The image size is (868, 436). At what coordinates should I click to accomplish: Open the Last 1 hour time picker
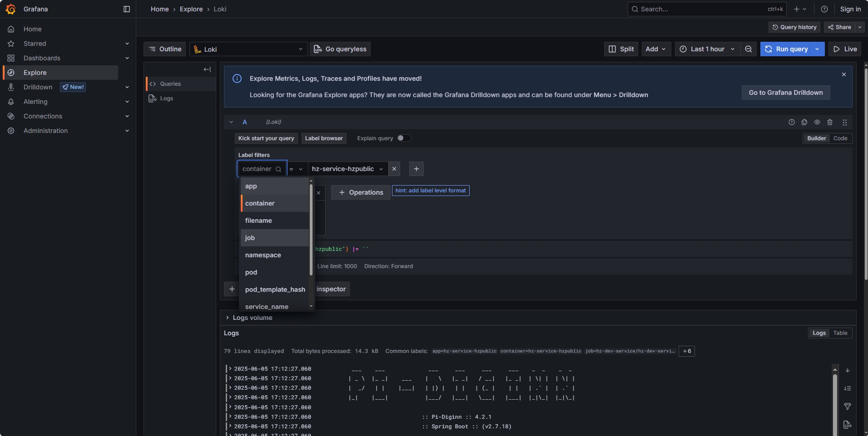(707, 49)
